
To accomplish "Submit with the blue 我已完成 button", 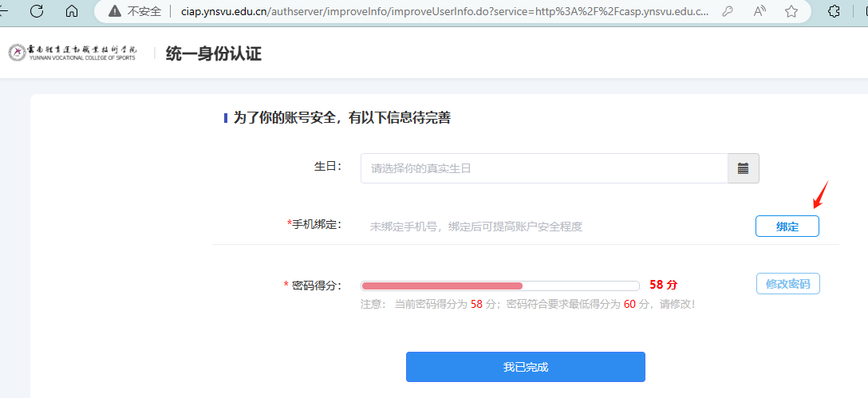I will pos(525,367).
